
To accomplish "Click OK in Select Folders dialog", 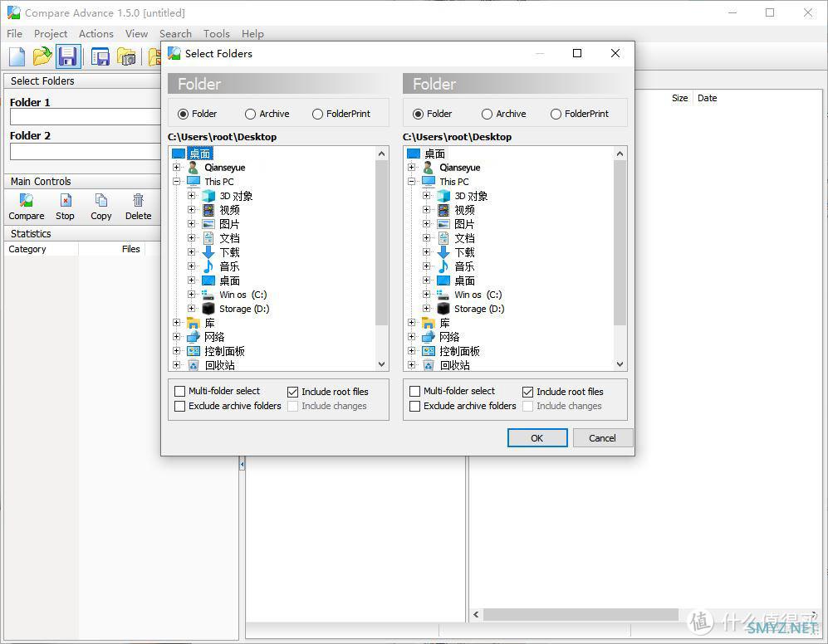I will tap(537, 438).
